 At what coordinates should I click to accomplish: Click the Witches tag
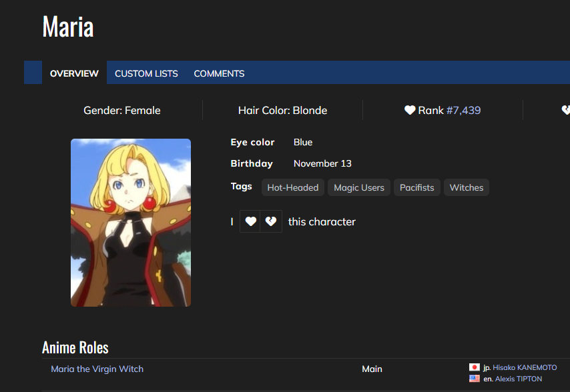point(467,187)
